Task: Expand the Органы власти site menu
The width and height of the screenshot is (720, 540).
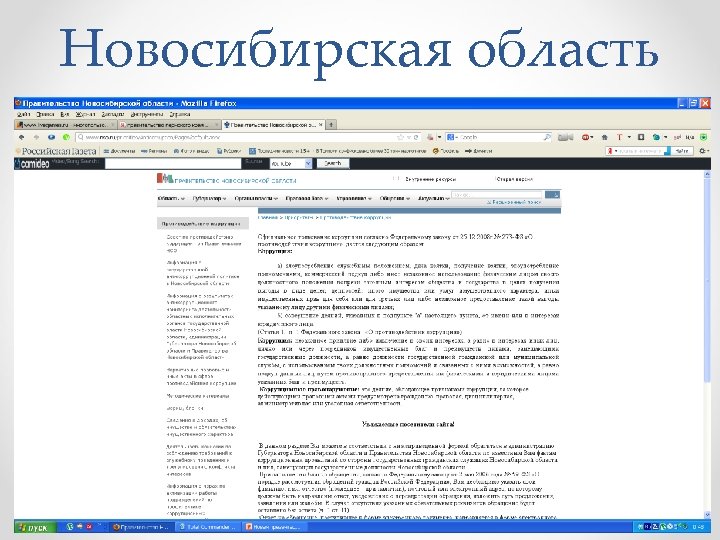Action: coord(256,198)
